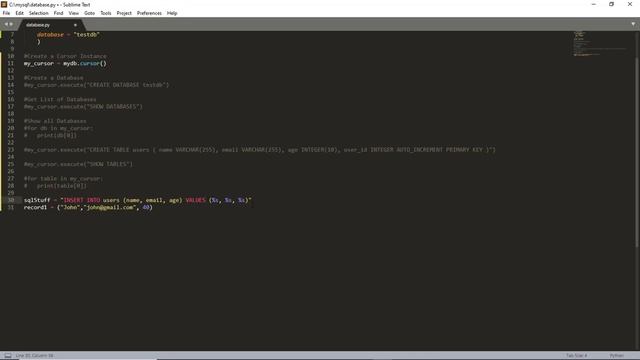The width and height of the screenshot is (640, 360).
Task: Click line number 30 in the gutter
Action: pyautogui.click(x=11, y=200)
